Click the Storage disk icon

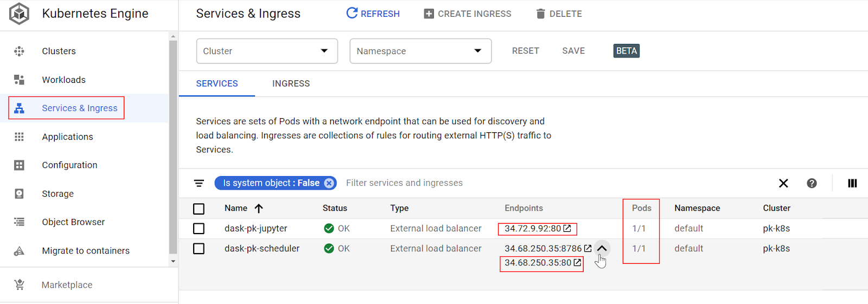[19, 193]
